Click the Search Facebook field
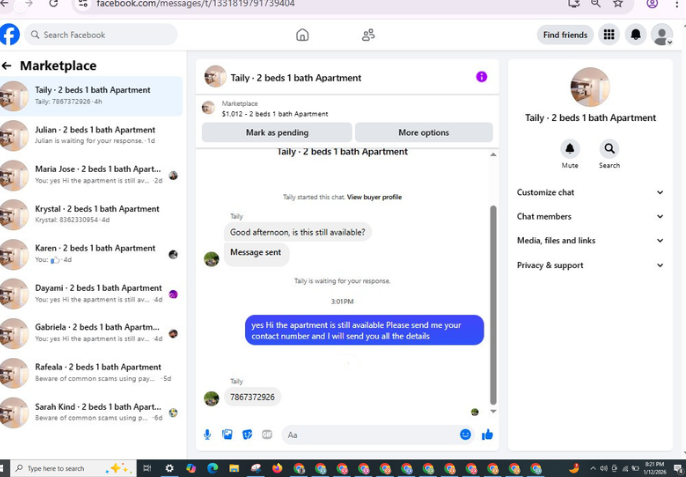The width and height of the screenshot is (686, 477). 101,35
